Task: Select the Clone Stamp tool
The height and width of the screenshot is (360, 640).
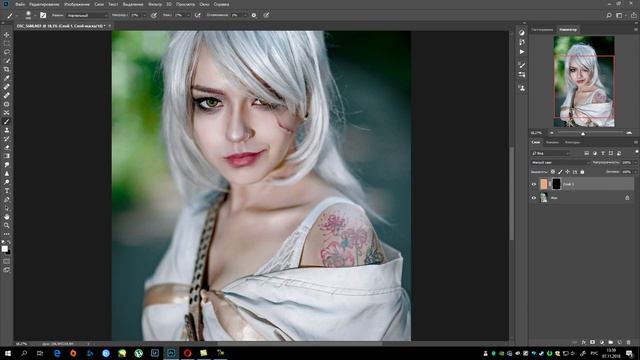Action: pos(7,130)
